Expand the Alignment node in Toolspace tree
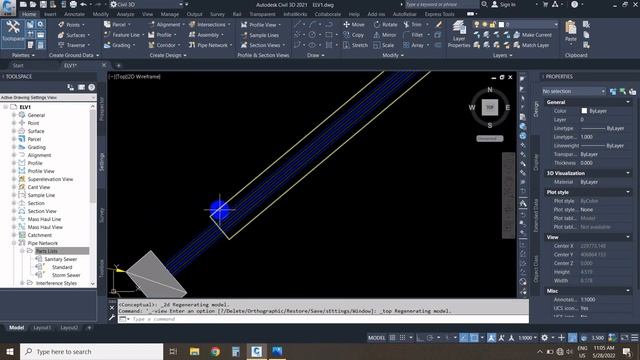The image size is (640, 360). [x=13, y=155]
